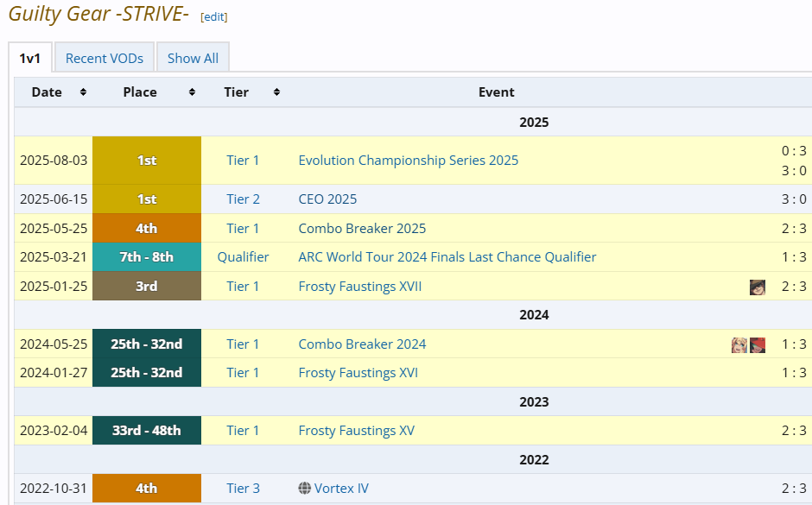
Task: Switch to the Recent VODs tab
Action: click(105, 58)
